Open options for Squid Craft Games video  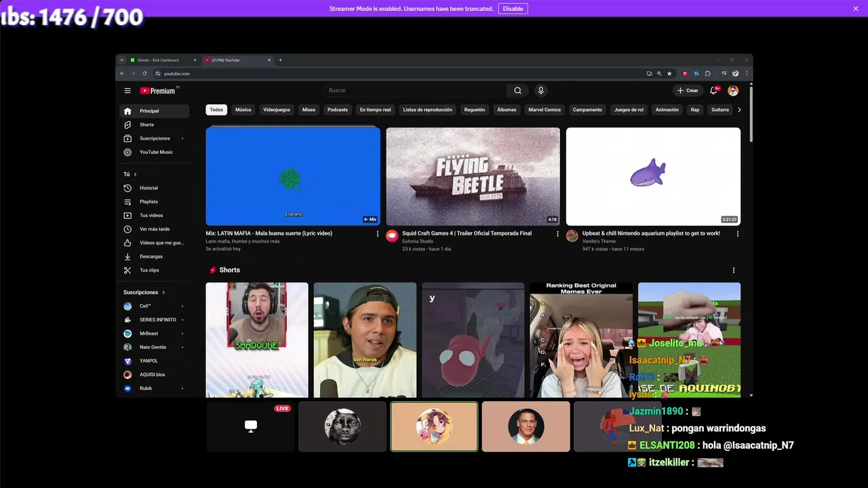[557, 234]
